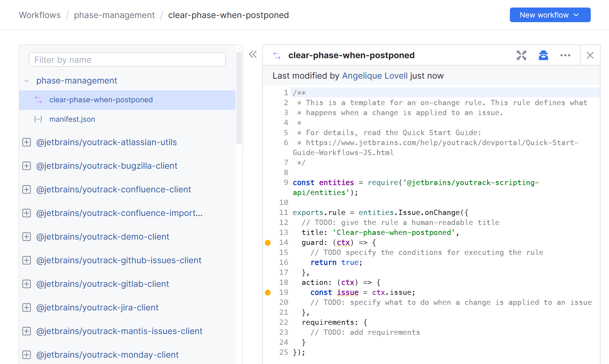The image size is (609, 364).
Task: Expand @jetbrains/youtrack-atlassian-utils package
Action: (27, 142)
